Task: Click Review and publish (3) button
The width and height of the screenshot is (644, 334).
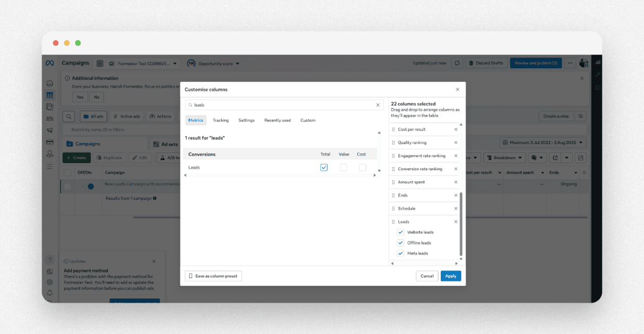Action: point(536,63)
